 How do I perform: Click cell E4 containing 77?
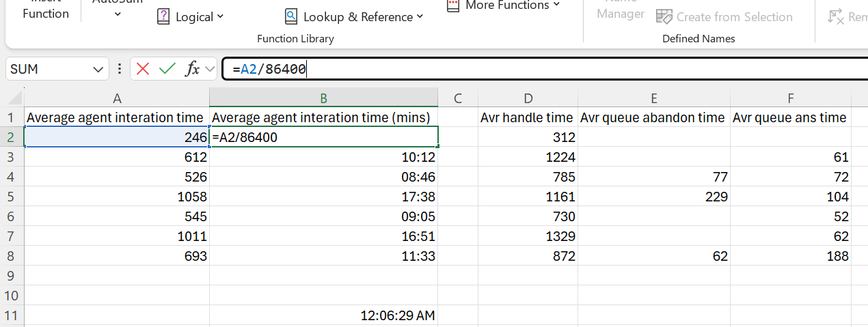coord(653,177)
